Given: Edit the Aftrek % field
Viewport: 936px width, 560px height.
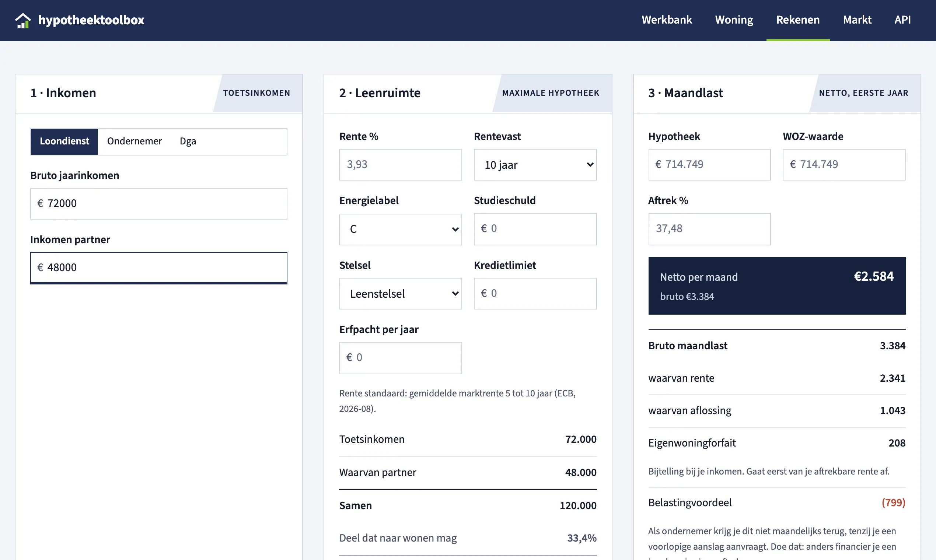Looking at the screenshot, I should click(x=709, y=229).
